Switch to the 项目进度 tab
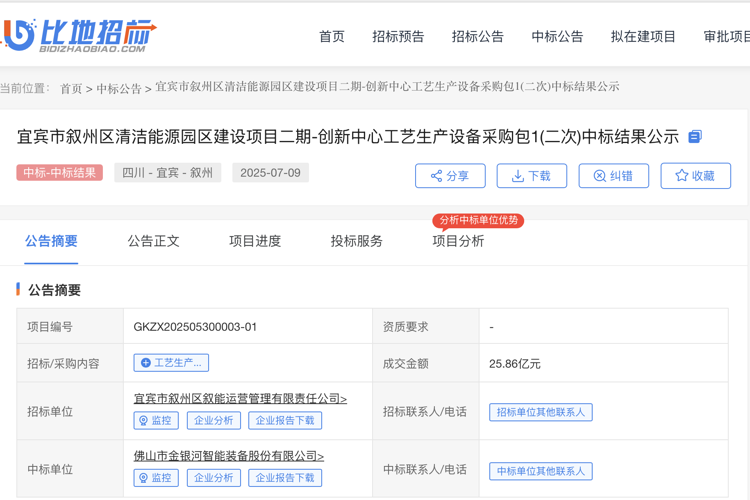750x500 pixels. 255,241
